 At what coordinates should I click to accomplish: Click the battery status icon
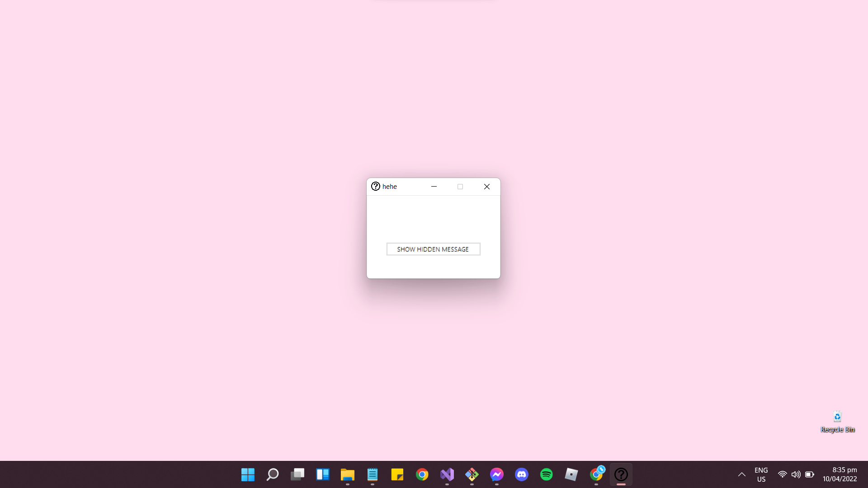(x=810, y=474)
